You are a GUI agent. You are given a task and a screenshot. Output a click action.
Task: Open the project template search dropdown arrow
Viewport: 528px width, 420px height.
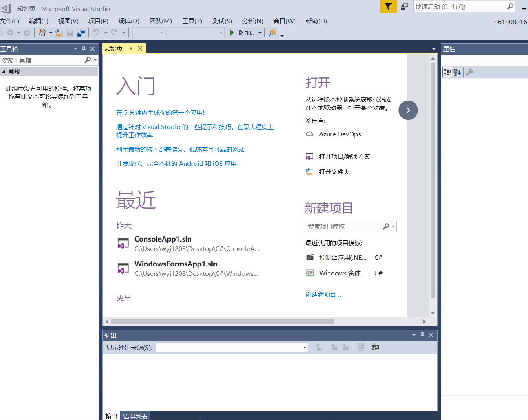coord(394,226)
